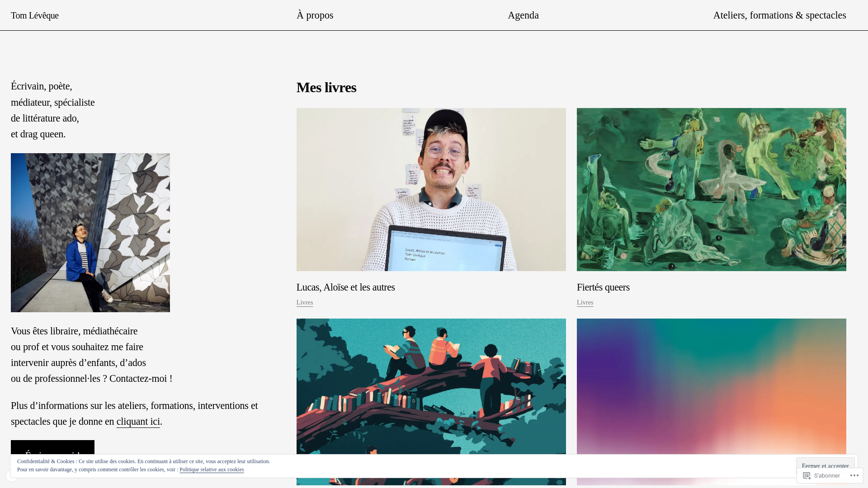Screen dimensions: 868x488
Task: Go to the Agenda page
Action: [x=523, y=15]
